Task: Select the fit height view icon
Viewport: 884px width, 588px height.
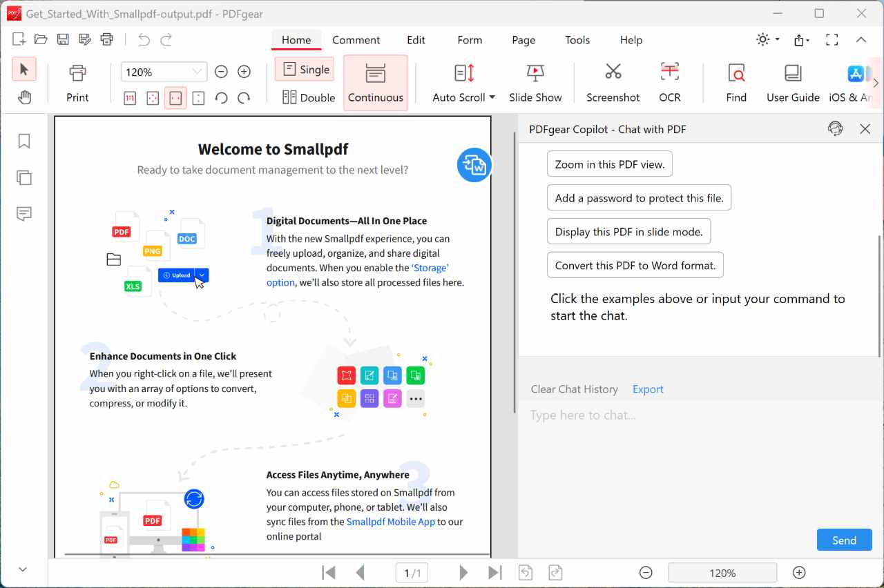Action: coord(198,98)
